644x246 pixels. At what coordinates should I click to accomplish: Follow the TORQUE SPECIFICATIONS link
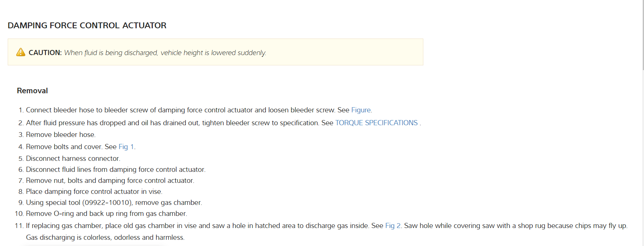tap(376, 123)
